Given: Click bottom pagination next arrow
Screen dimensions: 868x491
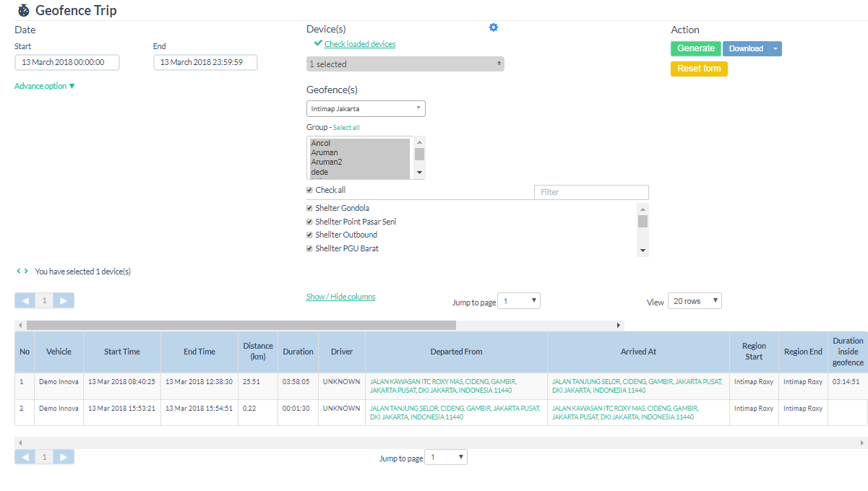Looking at the screenshot, I should [64, 457].
